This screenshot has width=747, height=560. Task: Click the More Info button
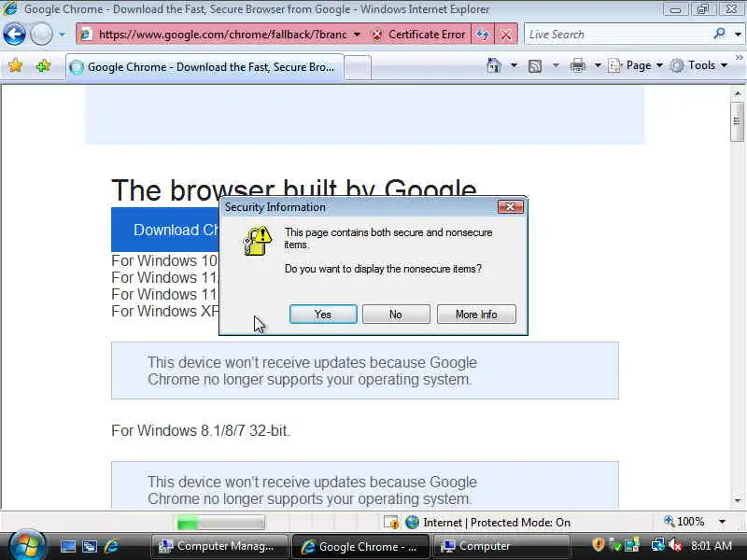[x=476, y=315]
